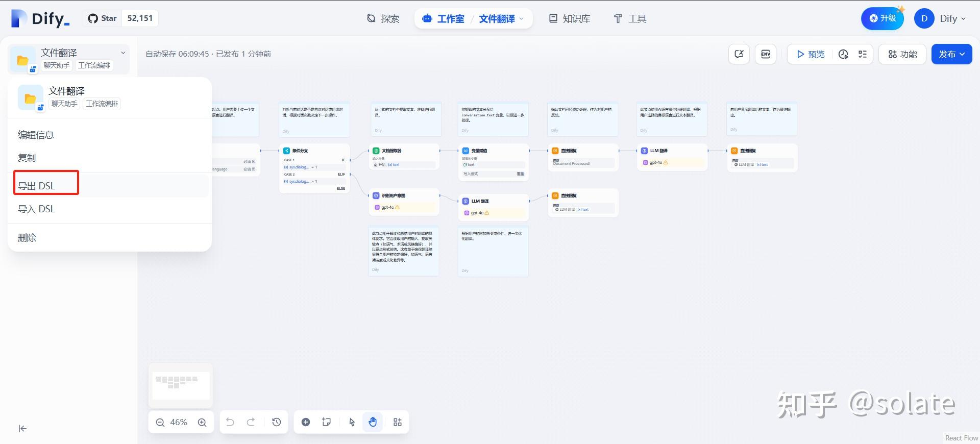Open the change history icon
This screenshot has height=444, width=980.
[x=277, y=422]
